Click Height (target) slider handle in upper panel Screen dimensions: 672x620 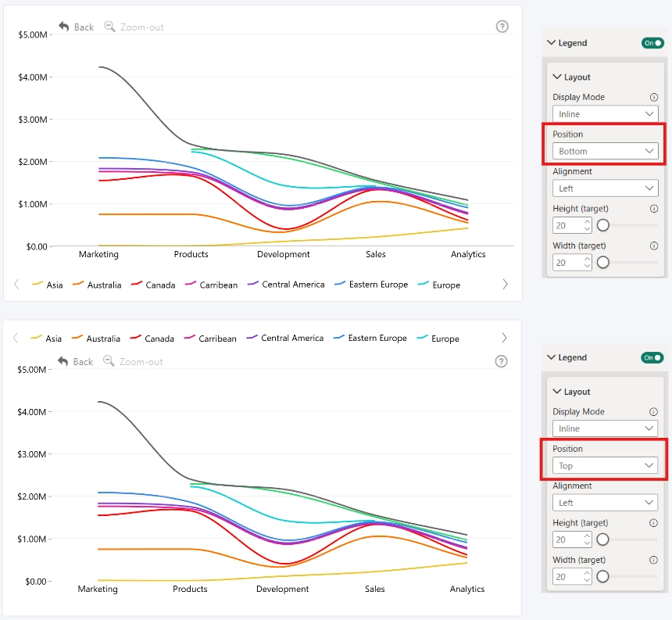pyautogui.click(x=603, y=225)
